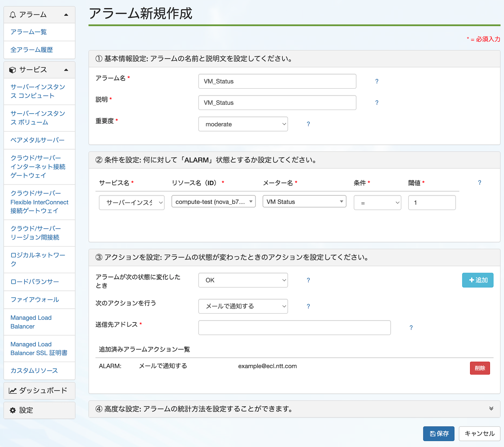Open アラーム一覧 in the sidebar
Image resolution: width=504 pixels, height=447 pixels.
[29, 32]
